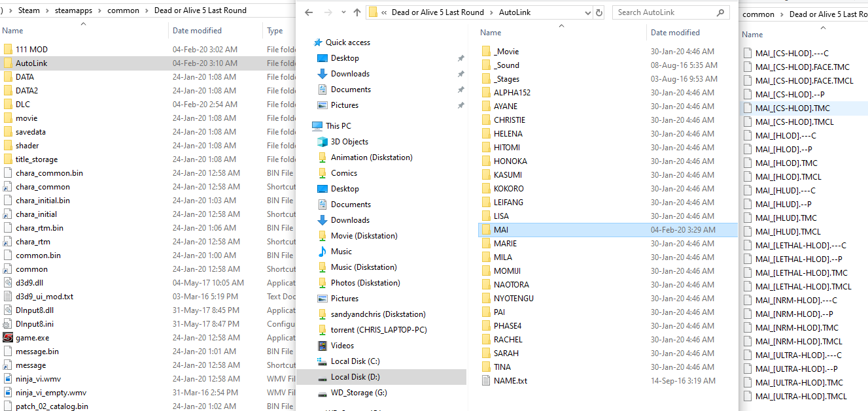Select the MARIE folder
The height and width of the screenshot is (411, 868).
pyautogui.click(x=505, y=244)
